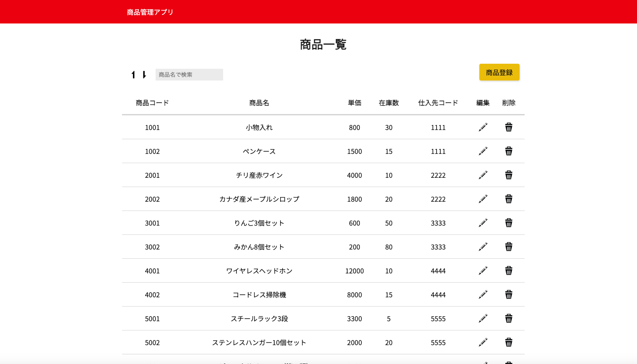
Task: Click the 単価 column header
Action: tap(354, 103)
